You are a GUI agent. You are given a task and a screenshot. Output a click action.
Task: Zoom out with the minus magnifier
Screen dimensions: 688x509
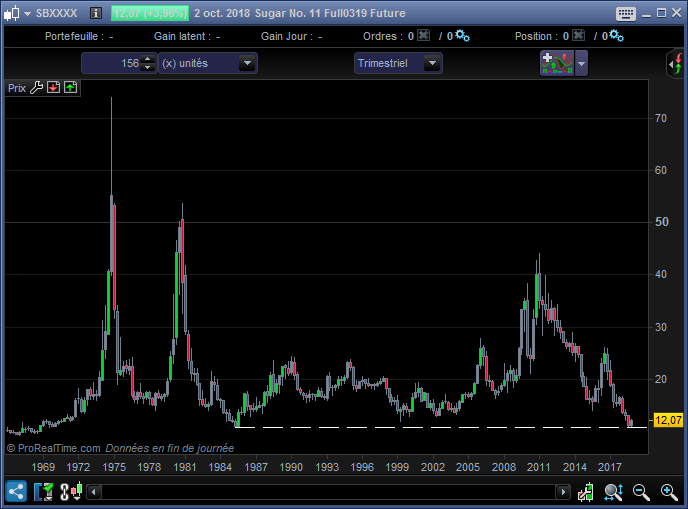pos(641,492)
